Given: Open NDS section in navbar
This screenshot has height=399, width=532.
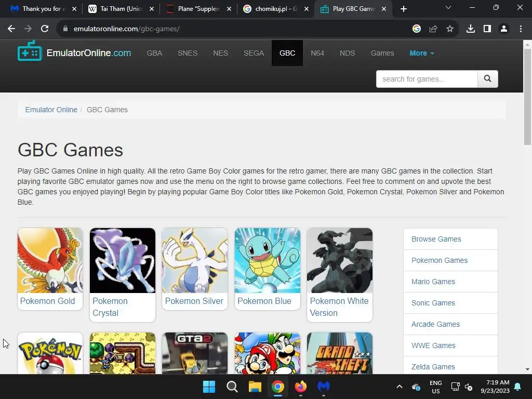Looking at the screenshot, I should 348,54.
